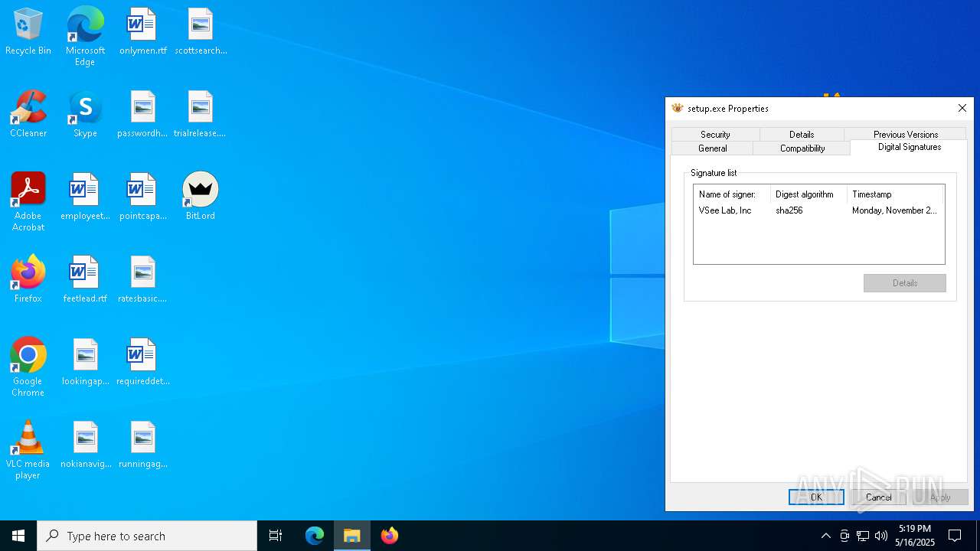This screenshot has width=980, height=551.
Task: Open CCleaner desktop shortcut
Action: coord(28,115)
